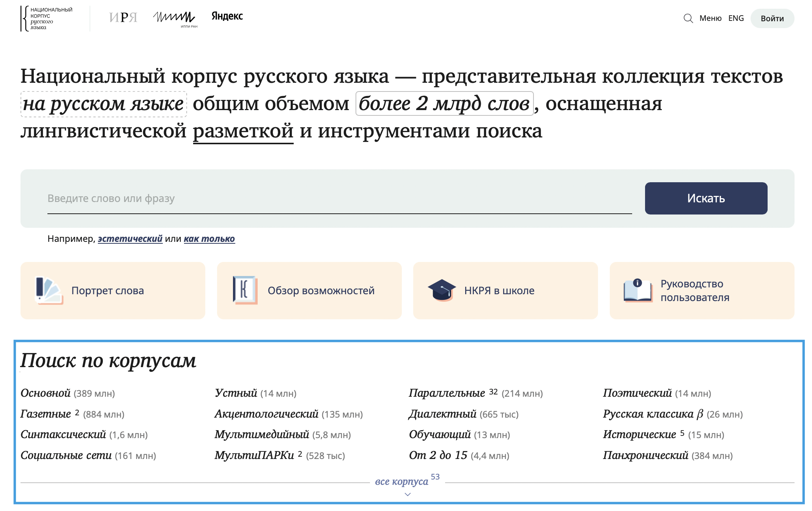
Task: Click the Яндекс logo
Action: [227, 16]
